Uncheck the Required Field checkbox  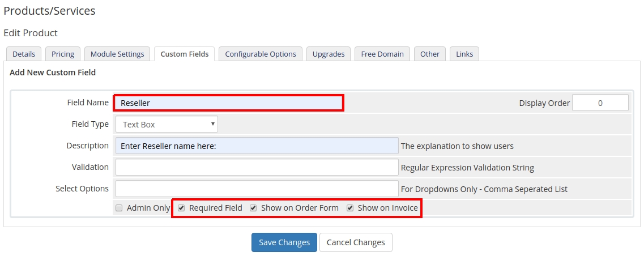pyautogui.click(x=181, y=208)
